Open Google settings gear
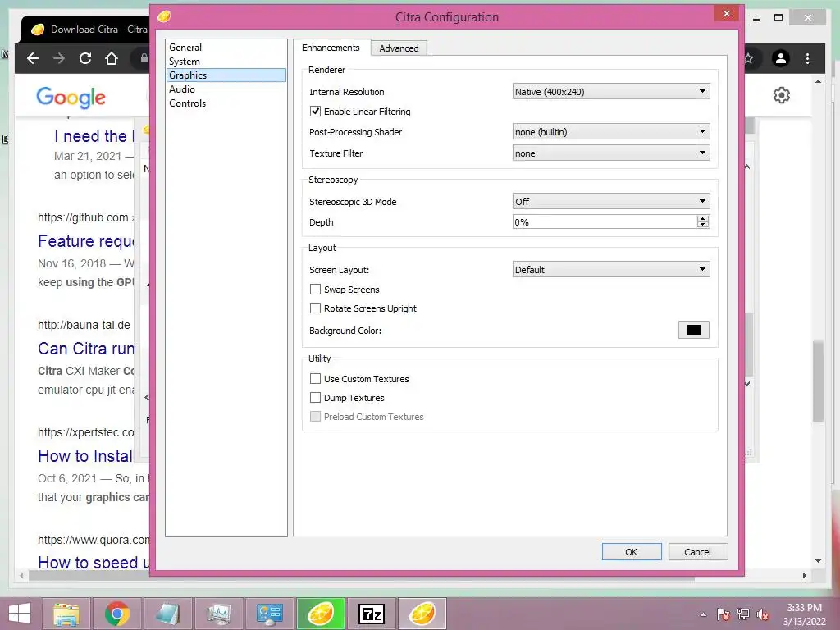This screenshot has width=840, height=630. [782, 95]
